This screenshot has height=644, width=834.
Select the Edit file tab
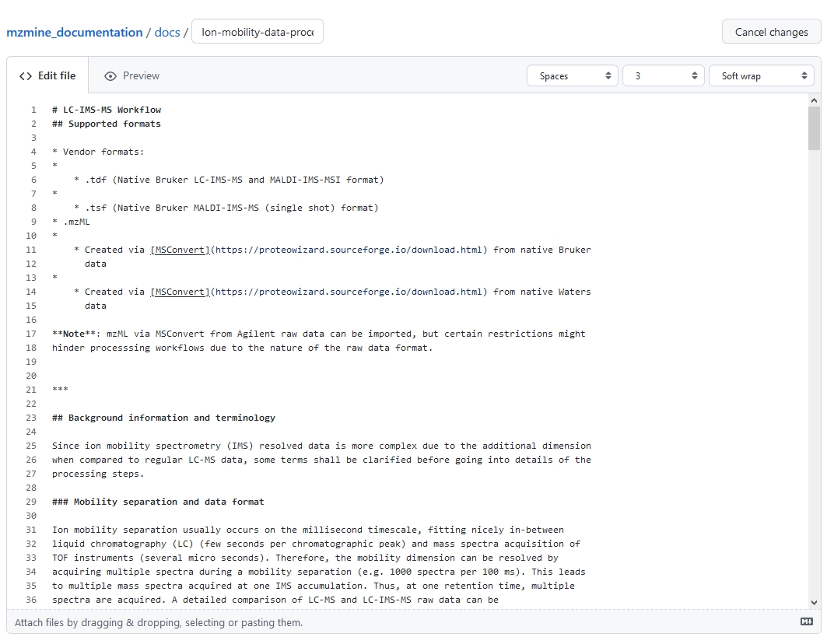click(x=47, y=76)
